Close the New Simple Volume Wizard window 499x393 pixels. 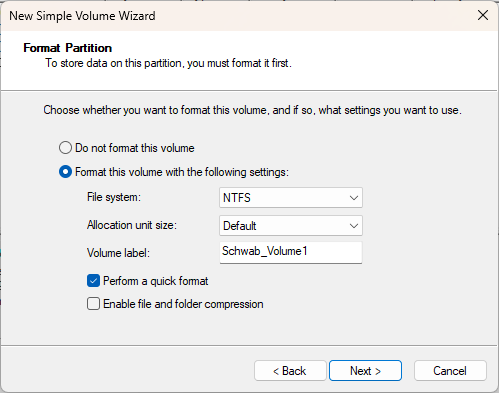(483, 15)
